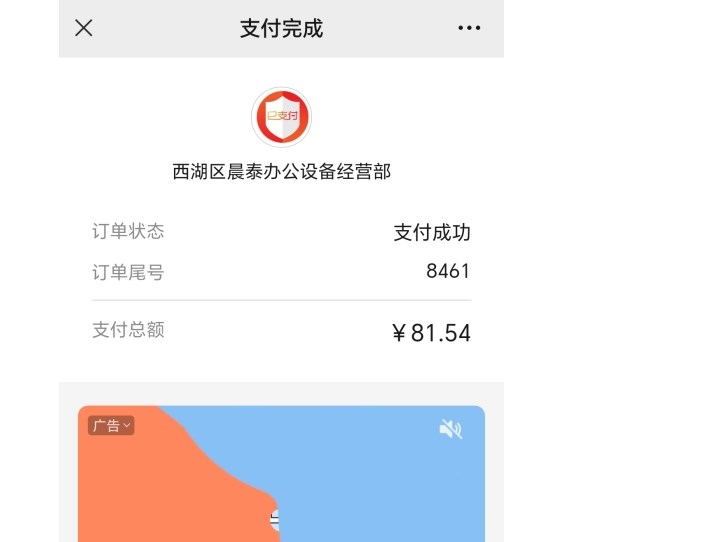
Task: Select the 支付完成 page title
Action: 281,28
